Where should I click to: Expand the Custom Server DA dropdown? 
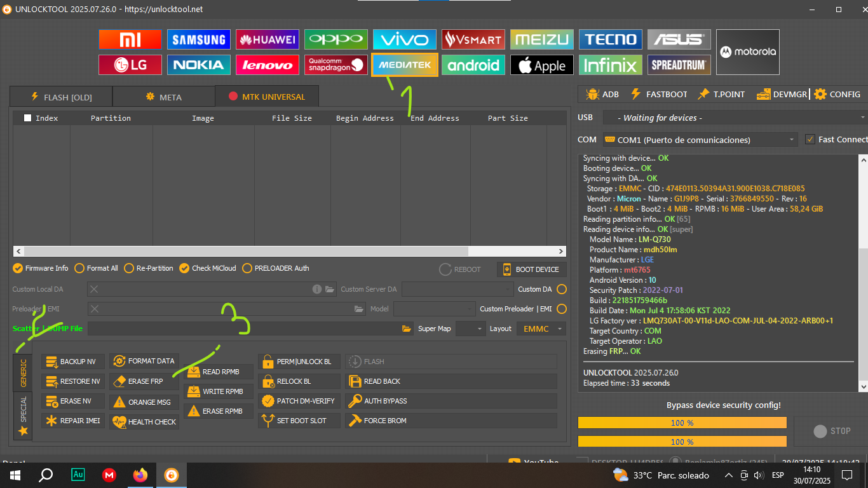(457, 289)
